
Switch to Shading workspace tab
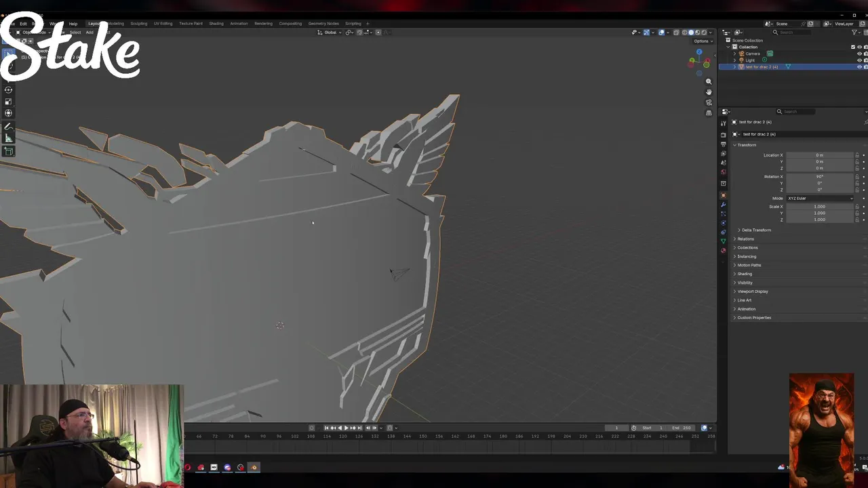tap(216, 24)
